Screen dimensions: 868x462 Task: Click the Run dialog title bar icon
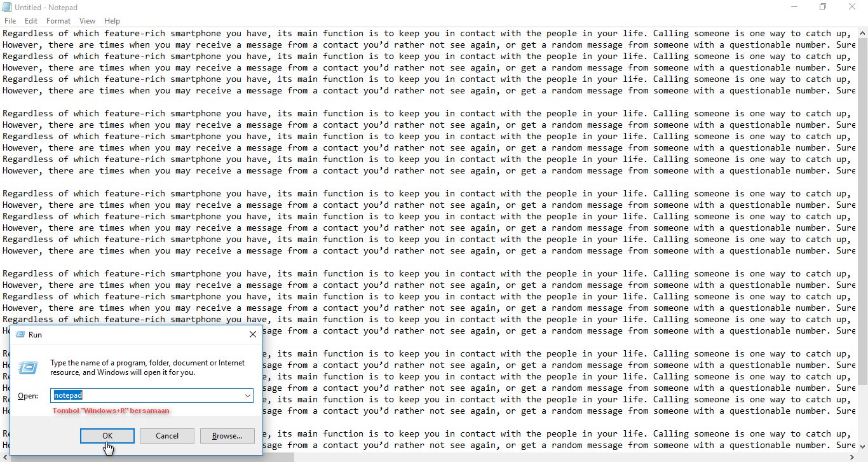coord(20,334)
